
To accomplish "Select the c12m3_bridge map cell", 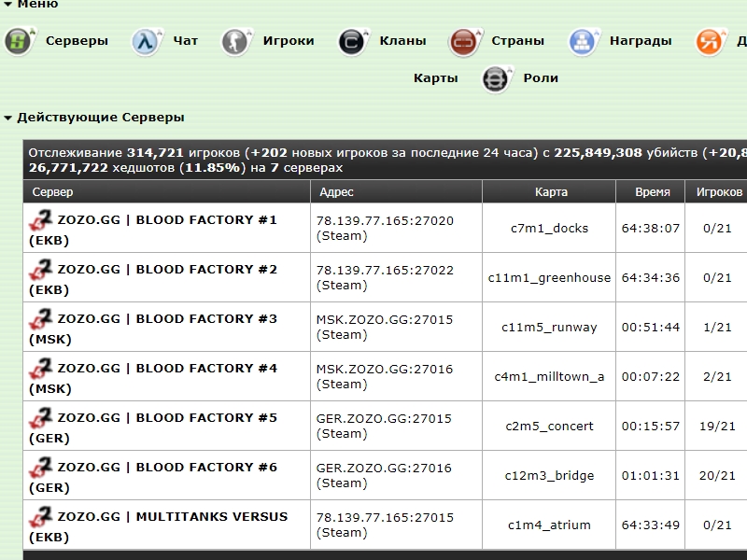I will point(549,476).
